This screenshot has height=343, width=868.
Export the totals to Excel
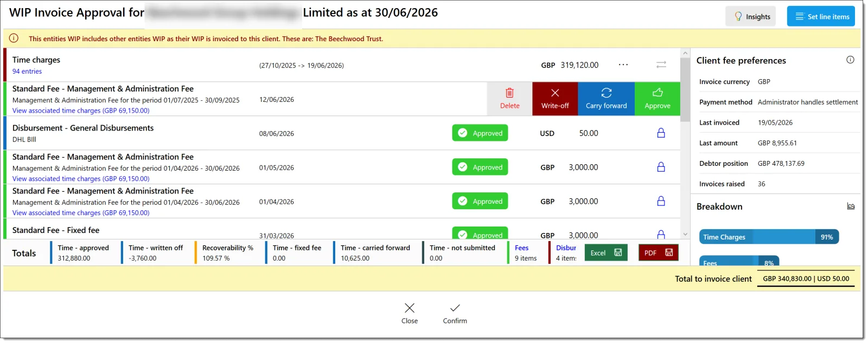click(606, 253)
